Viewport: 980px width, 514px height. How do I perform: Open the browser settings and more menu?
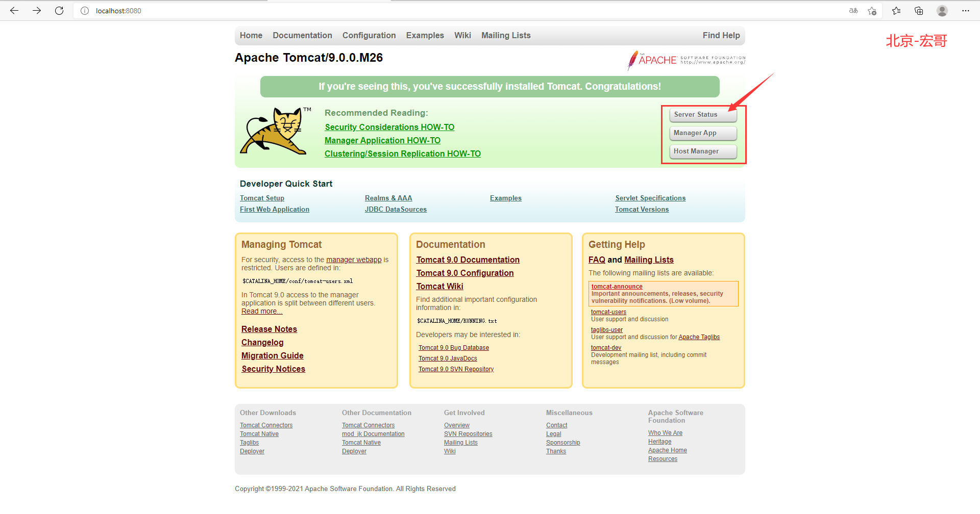pos(966,11)
